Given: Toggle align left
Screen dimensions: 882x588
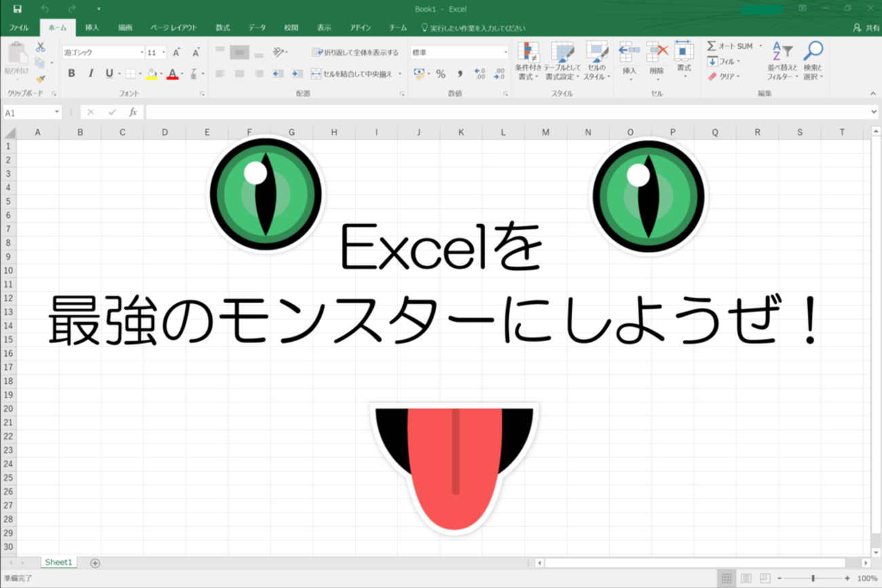Looking at the screenshot, I should (220, 73).
